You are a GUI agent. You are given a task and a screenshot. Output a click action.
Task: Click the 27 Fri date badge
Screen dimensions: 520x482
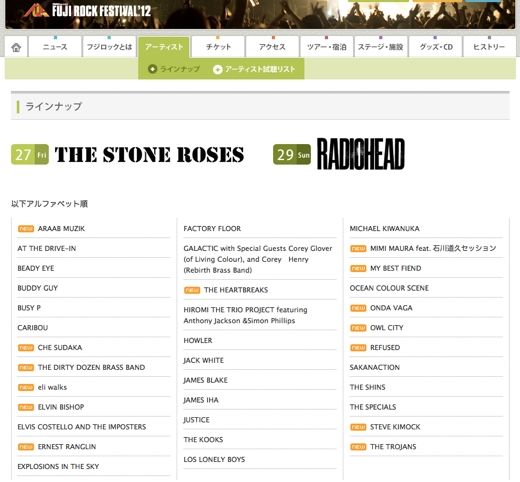(30, 155)
